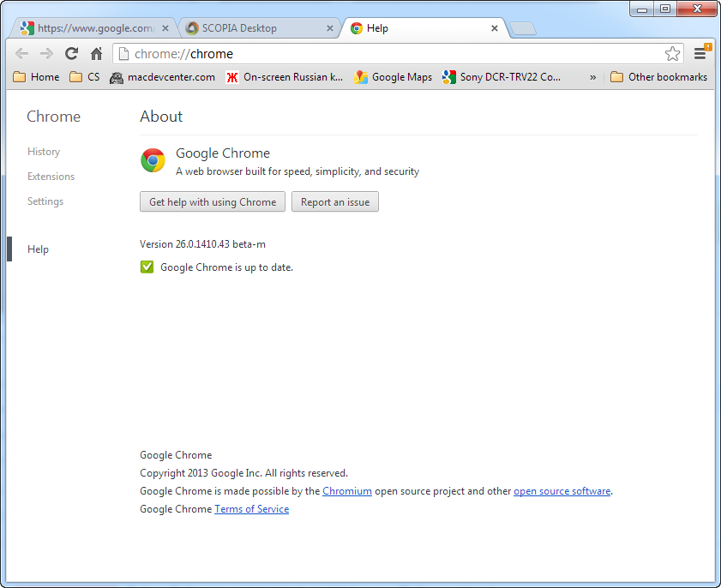Viewport: 721px width, 588px height.
Task: Click the Version 26.0.1410.43 beta-m text
Action: pos(202,244)
